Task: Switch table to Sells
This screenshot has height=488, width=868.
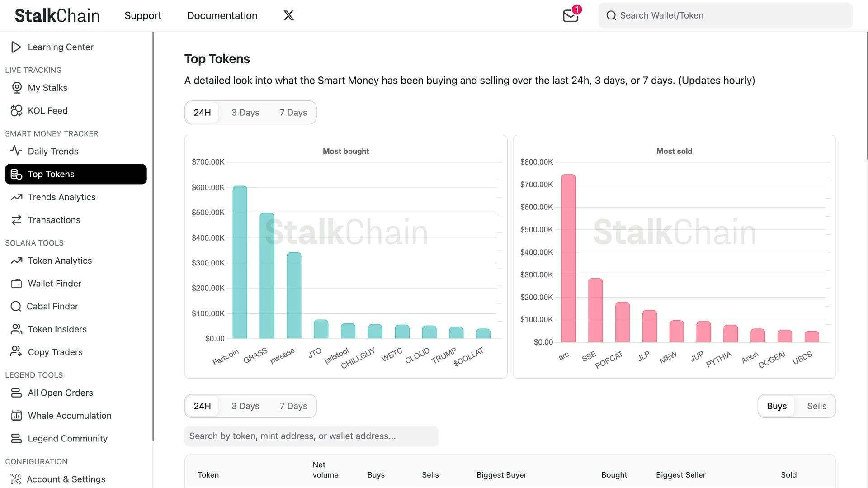Action: point(816,406)
